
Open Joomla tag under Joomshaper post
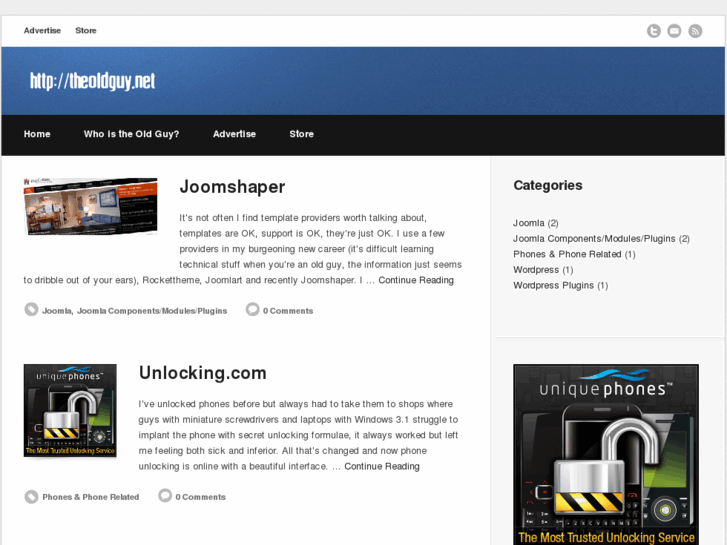pos(57,311)
